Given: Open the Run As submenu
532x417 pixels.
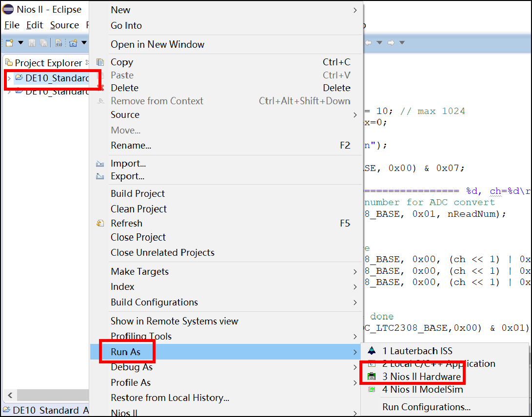Looking at the screenshot, I should click(226, 352).
